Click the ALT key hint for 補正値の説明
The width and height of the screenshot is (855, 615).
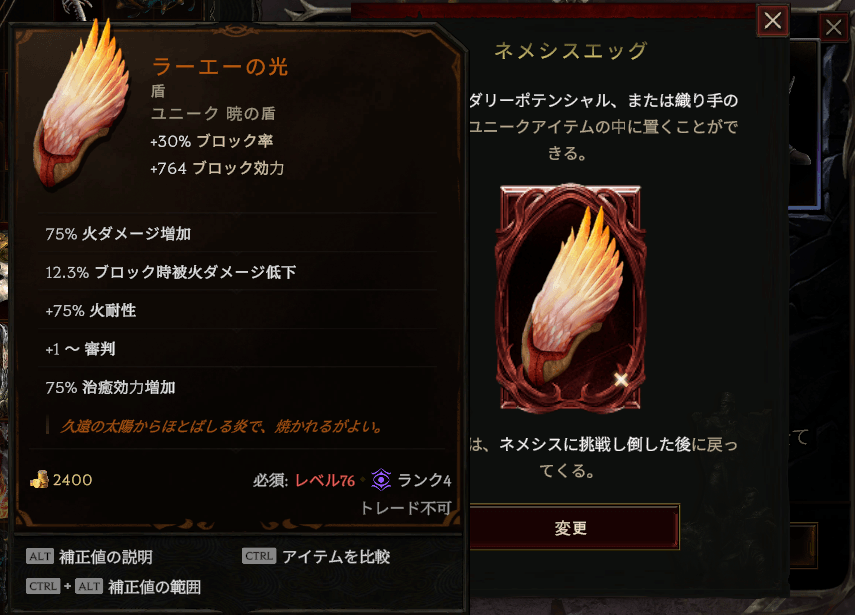click(40, 556)
